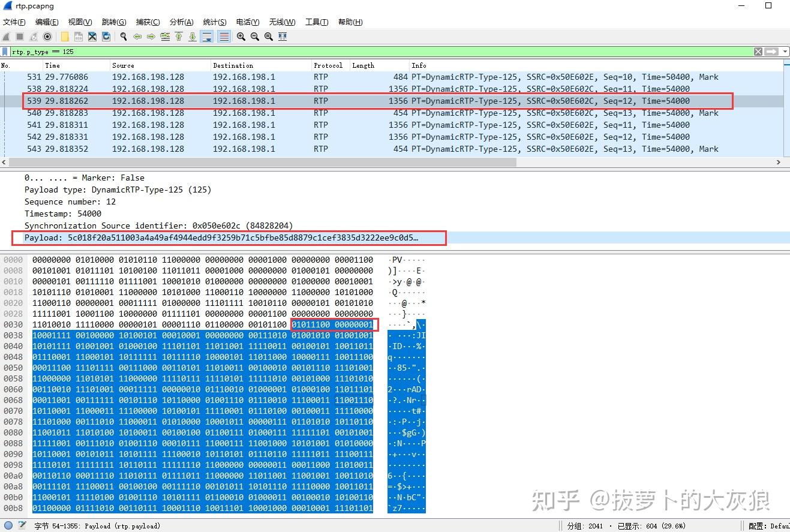
Task: Clear the rtp.p_type filter with X button
Action: pos(758,52)
